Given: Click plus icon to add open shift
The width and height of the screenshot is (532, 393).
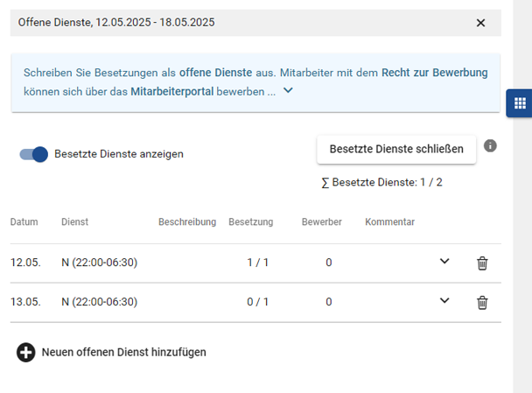Looking at the screenshot, I should [x=26, y=353].
